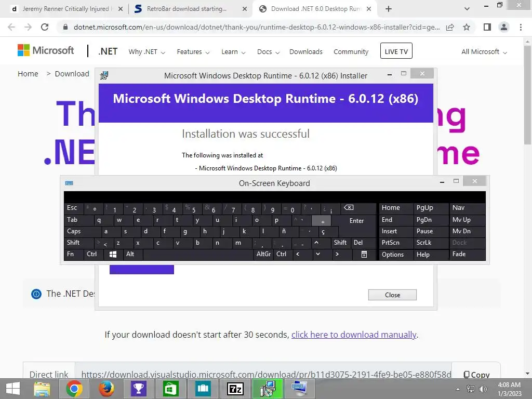Expand the Learn dropdown menu

click(x=233, y=52)
